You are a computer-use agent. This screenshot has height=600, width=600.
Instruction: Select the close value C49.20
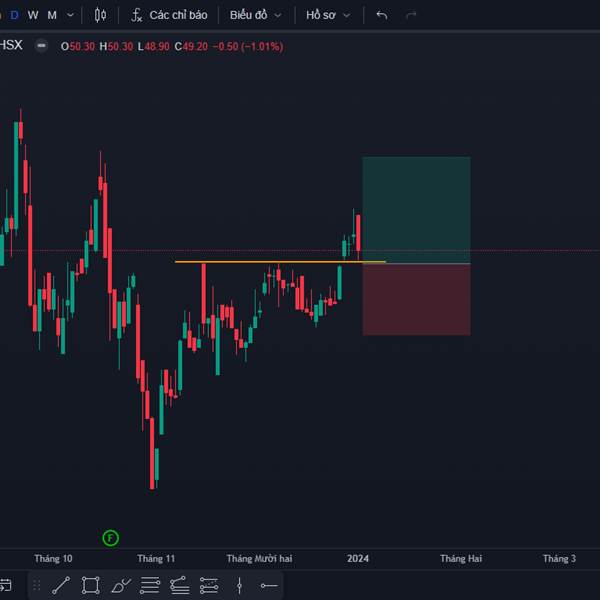click(x=191, y=47)
